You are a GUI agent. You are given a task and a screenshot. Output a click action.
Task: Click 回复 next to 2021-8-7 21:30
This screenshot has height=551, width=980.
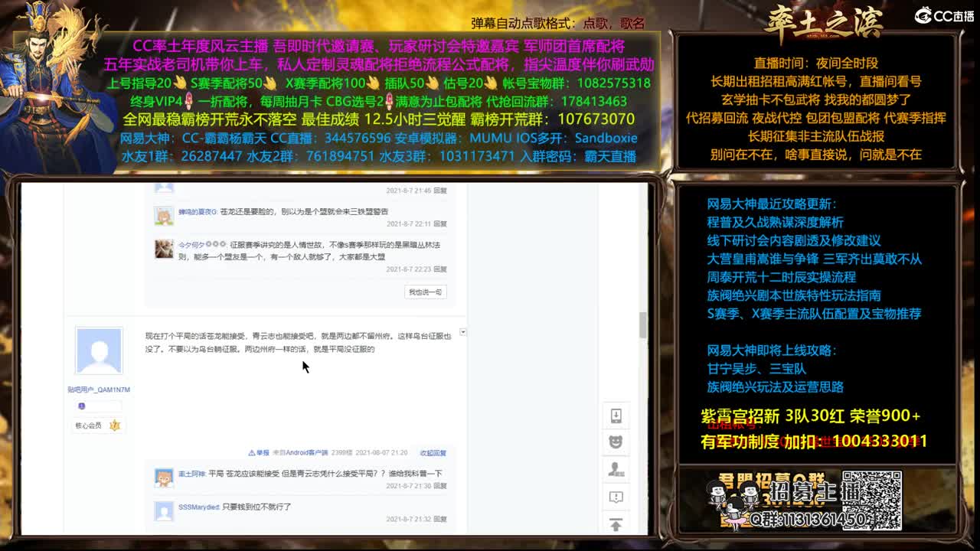click(440, 486)
